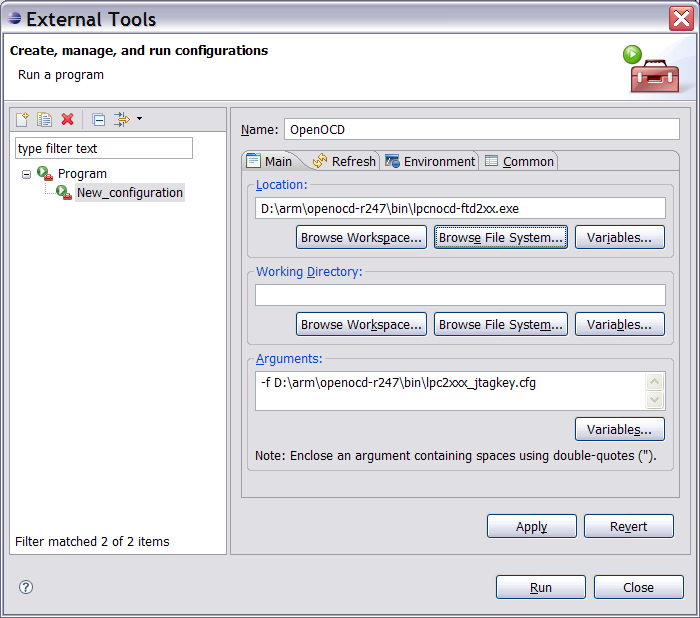Screen dimensions: 700x618
Task: Click the Refresh tab arrows icon
Action: pos(320,160)
